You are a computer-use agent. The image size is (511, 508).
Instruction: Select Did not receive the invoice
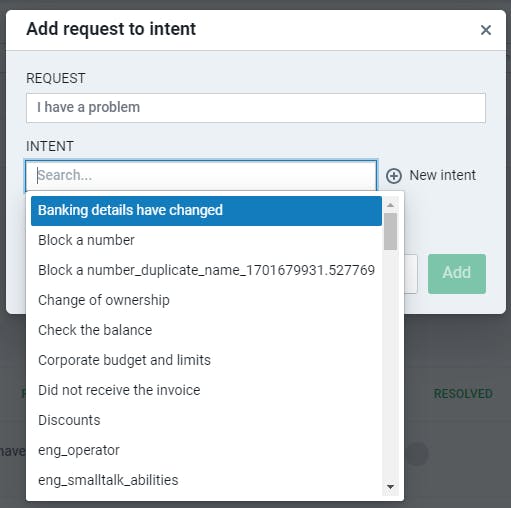point(206,390)
